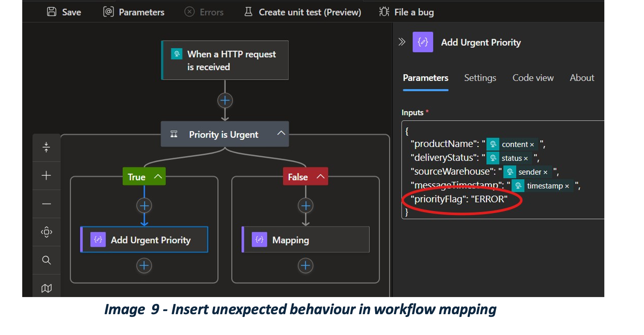The image size is (644, 335).
Task: Open the File a bug tool
Action: pos(406,12)
